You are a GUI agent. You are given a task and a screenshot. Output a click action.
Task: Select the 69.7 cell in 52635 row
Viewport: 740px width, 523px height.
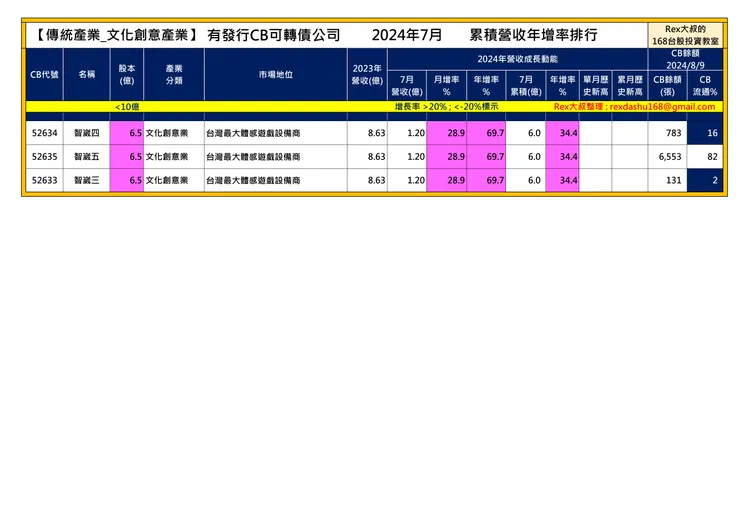click(x=486, y=157)
